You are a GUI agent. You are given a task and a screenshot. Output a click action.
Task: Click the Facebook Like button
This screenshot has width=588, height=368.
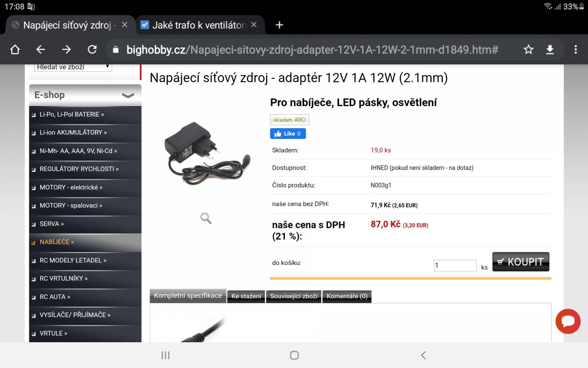288,134
